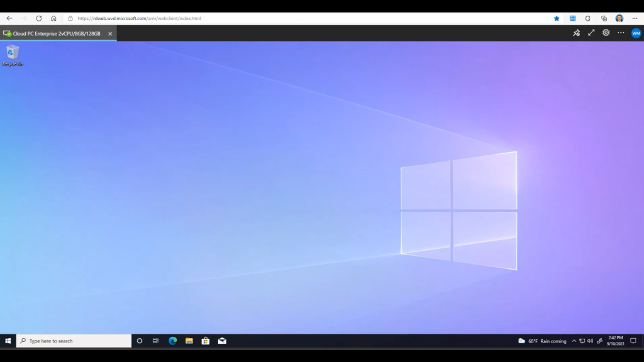Toggle the blue favorites star for this page
Image resolution: width=644 pixels, height=362 pixels.
click(557, 18)
